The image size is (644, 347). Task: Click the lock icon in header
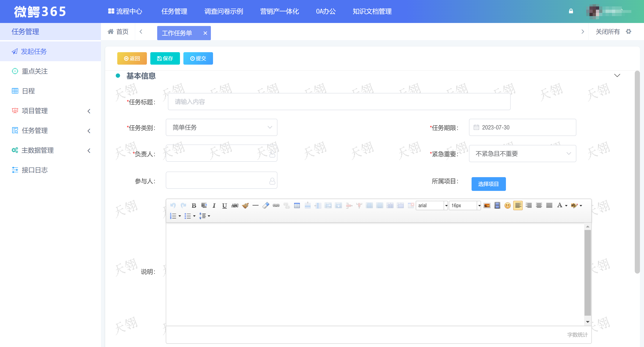point(571,11)
